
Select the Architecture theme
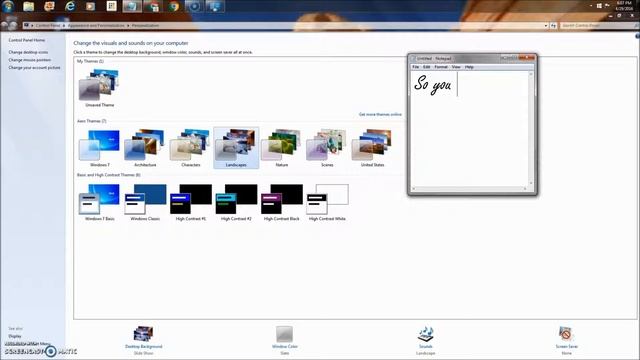[145, 148]
